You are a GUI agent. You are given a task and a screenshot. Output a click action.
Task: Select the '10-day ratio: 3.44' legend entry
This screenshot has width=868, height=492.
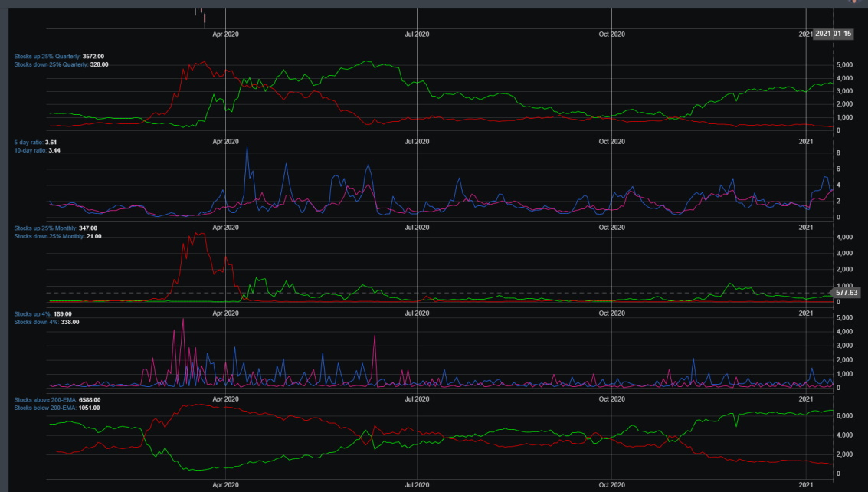click(x=37, y=151)
